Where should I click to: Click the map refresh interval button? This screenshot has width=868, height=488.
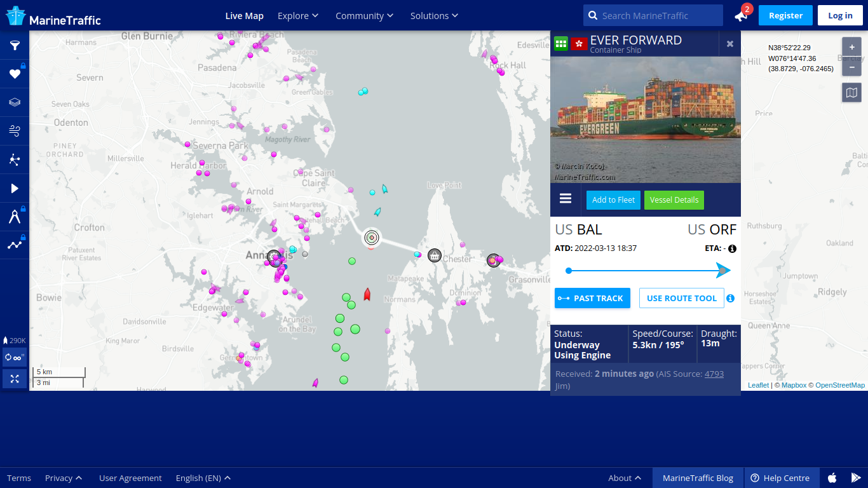click(15, 358)
